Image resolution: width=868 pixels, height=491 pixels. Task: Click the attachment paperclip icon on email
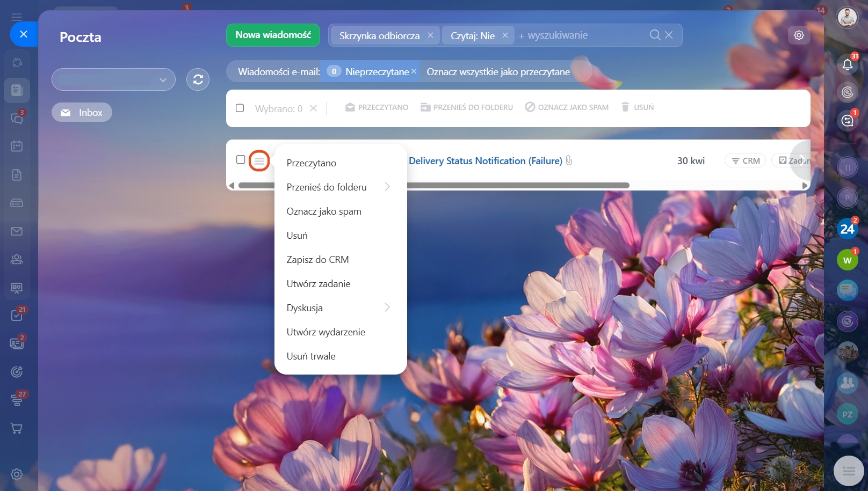coord(569,160)
